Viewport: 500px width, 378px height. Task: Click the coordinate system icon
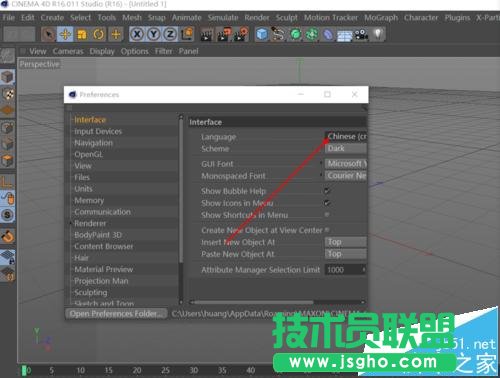coord(187,34)
